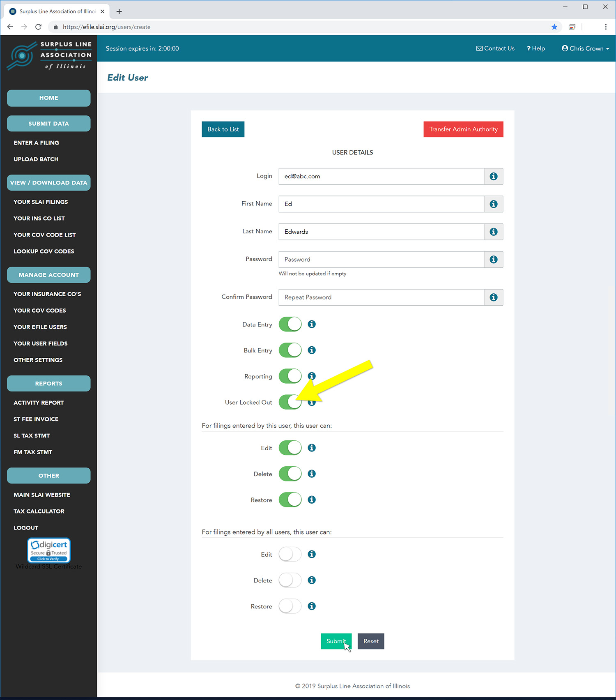The height and width of the screenshot is (700, 616).
Task: Click info icon next to Data Entry toggle
Action: 312,324
